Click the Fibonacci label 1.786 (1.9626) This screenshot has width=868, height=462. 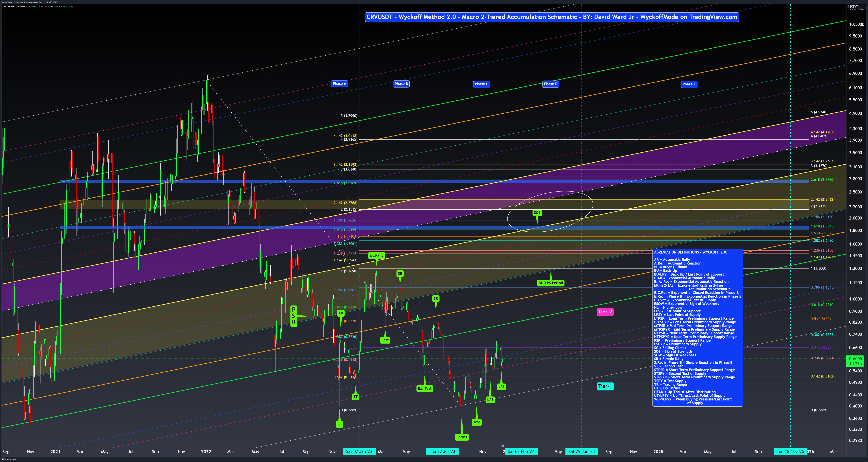tap(345, 220)
